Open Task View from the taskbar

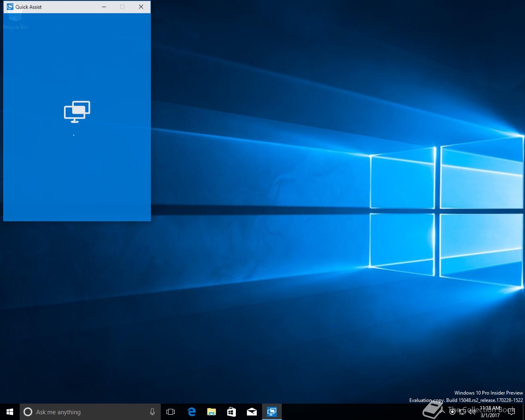point(171,412)
